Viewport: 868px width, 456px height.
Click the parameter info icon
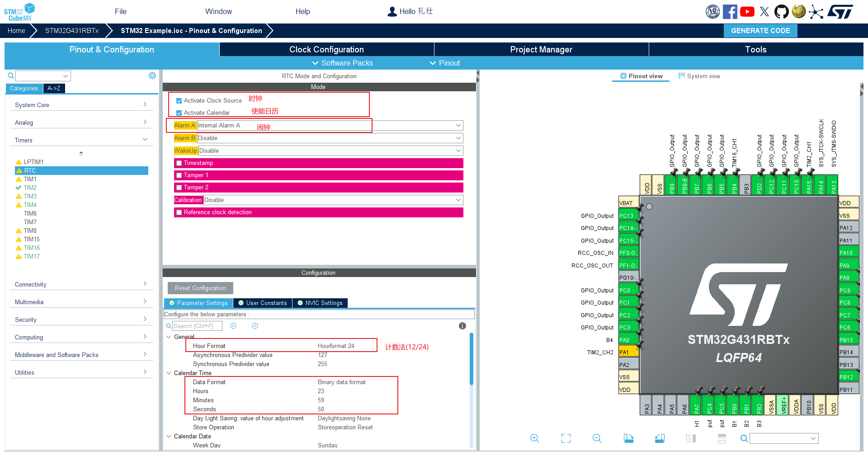(462, 326)
